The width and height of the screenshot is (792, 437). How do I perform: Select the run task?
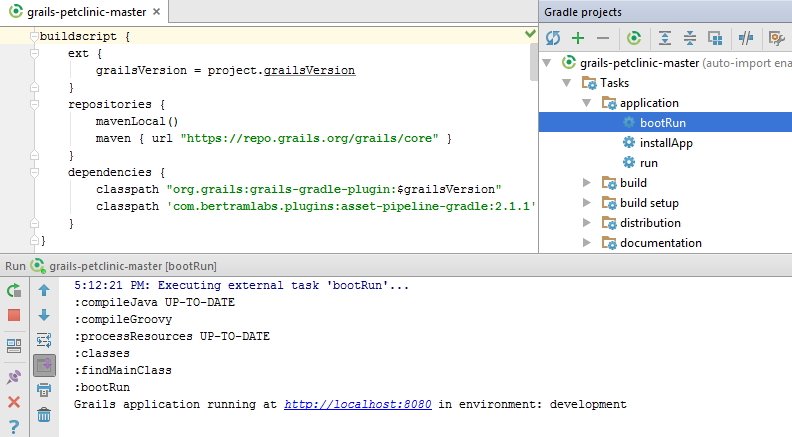click(649, 163)
